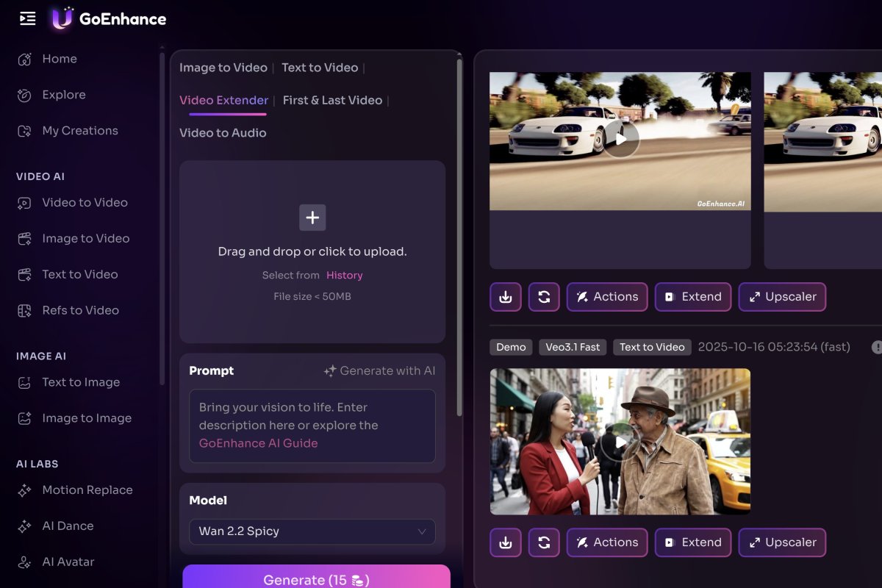Expand the Video to Audio mode
This screenshot has height=588, width=882.
pos(223,132)
